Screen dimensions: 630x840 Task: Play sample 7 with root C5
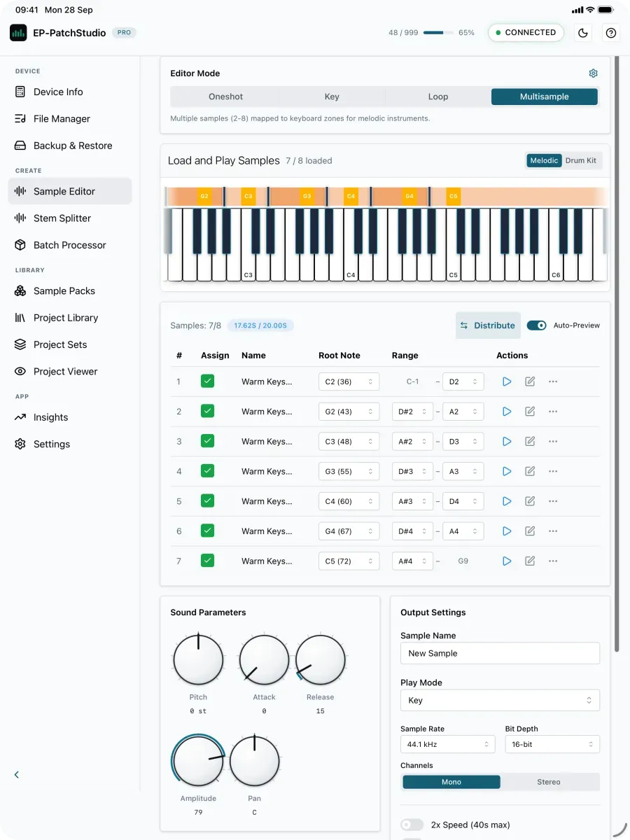[507, 561]
